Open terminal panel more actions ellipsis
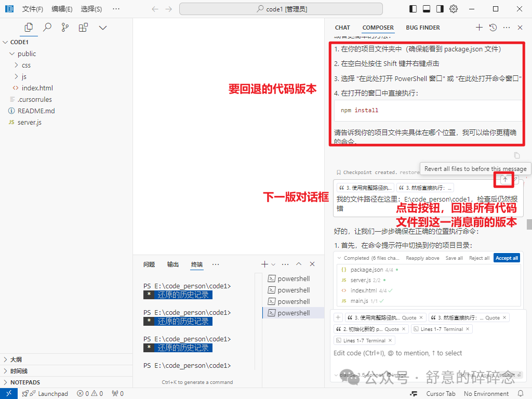This screenshot has height=399, width=532. point(285,264)
